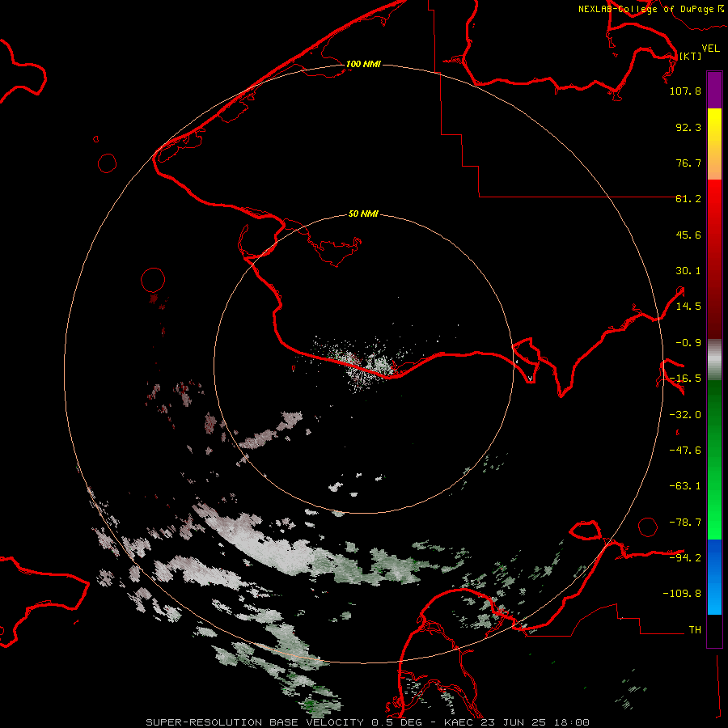Click the -109.8 velocity scale value
Image resolution: width=728 pixels, height=728 pixels.
click(x=682, y=594)
